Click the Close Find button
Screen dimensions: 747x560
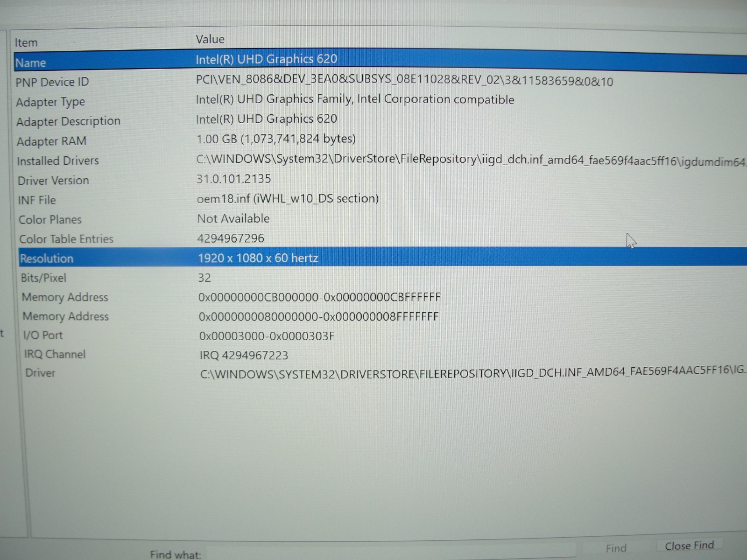pos(690,546)
